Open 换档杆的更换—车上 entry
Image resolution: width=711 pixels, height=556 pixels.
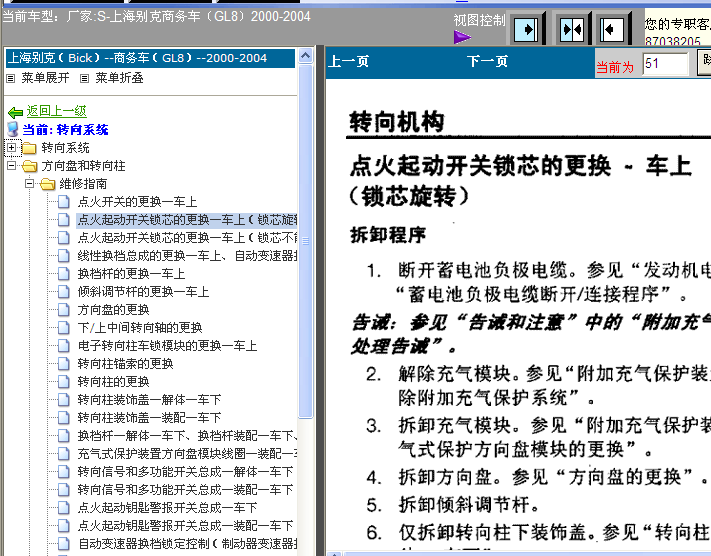click(x=131, y=274)
